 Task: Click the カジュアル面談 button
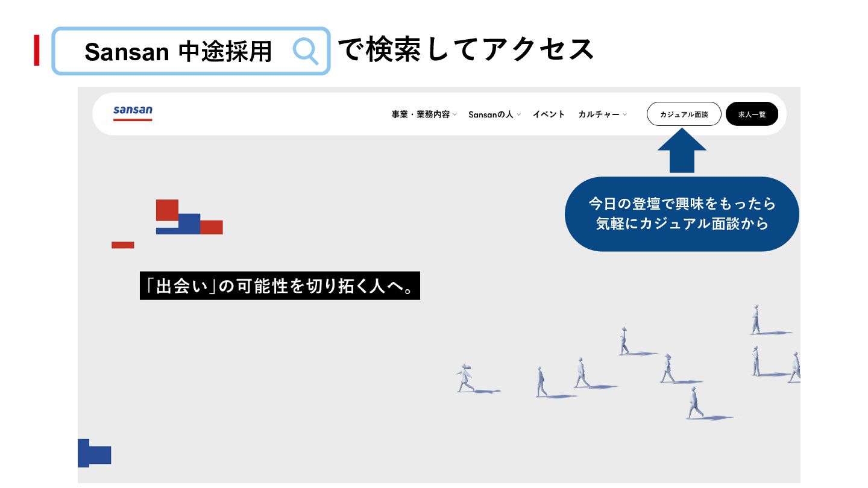point(684,114)
